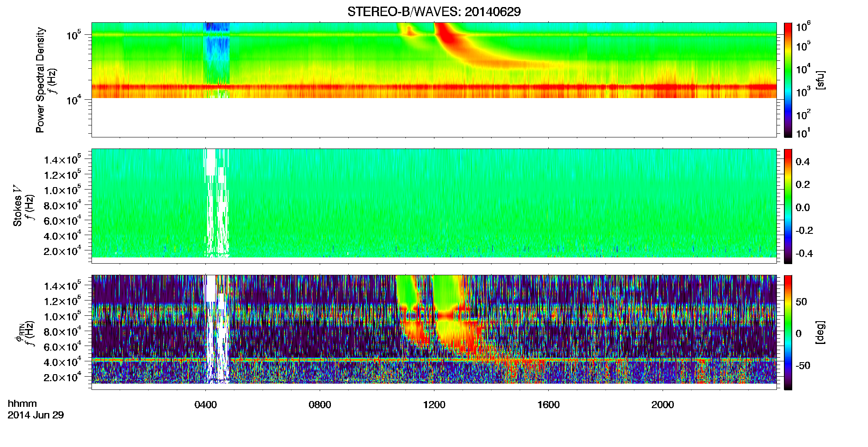This screenshot has width=868, height=447.
Task: Click the green burst direction region near 1200 in φRTN panel
Action: [x=447, y=292]
